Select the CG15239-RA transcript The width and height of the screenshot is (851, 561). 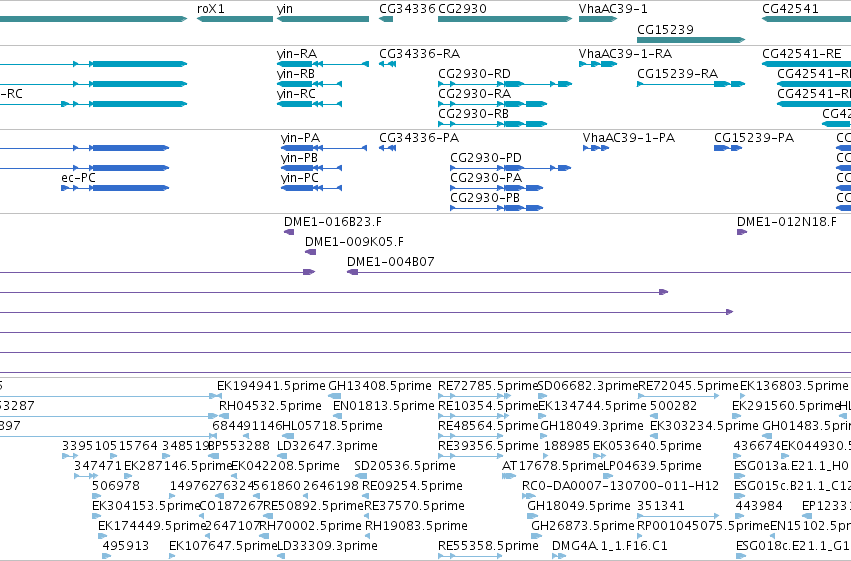coord(691,84)
